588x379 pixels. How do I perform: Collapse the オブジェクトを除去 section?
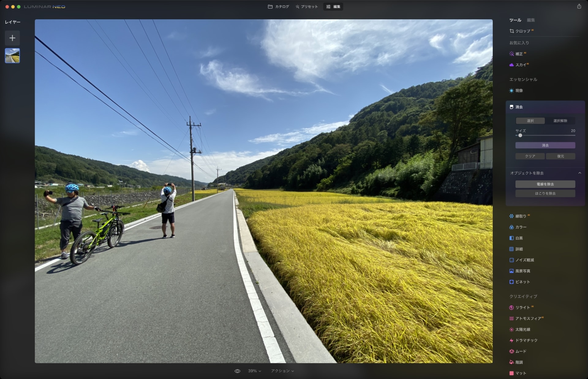click(580, 173)
